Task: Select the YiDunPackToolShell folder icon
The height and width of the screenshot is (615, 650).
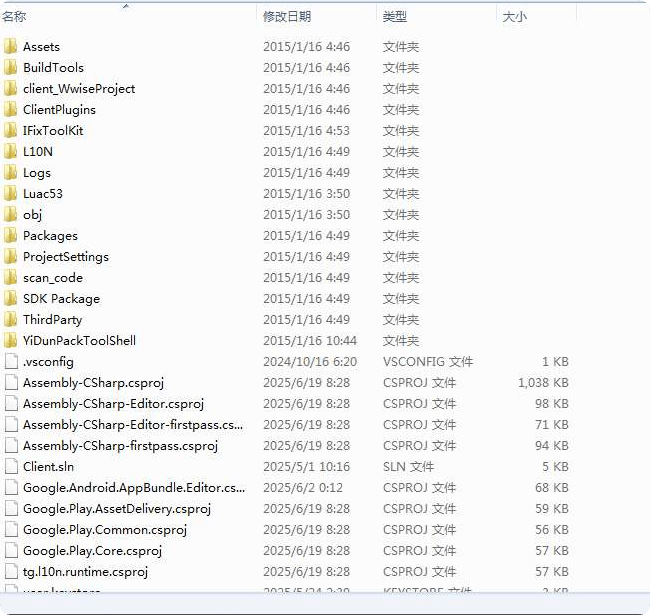Action: tap(11, 341)
